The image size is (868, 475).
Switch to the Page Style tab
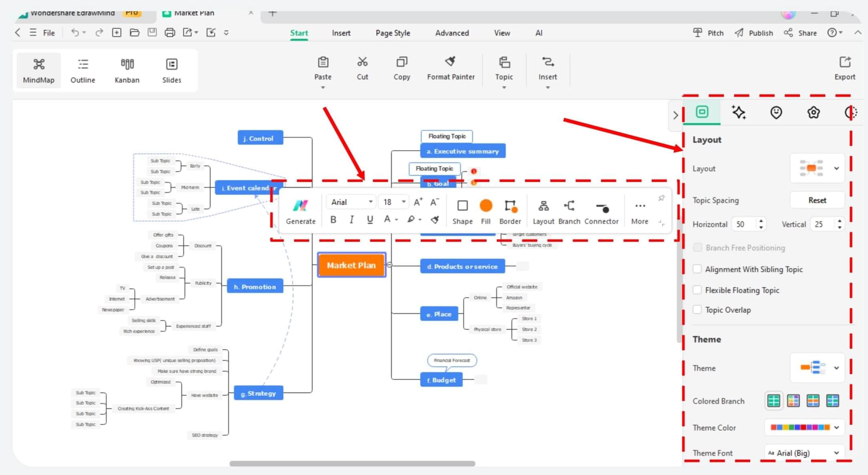(x=392, y=33)
